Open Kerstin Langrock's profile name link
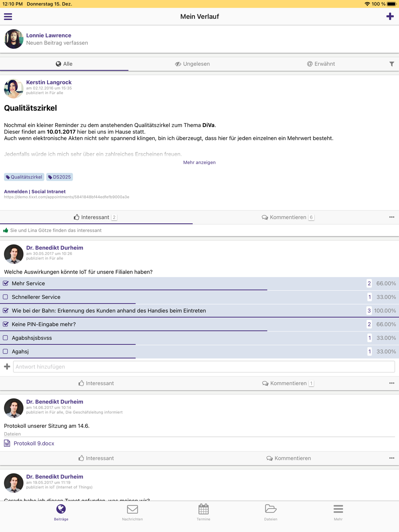The width and height of the screenshot is (399, 532). click(x=49, y=82)
